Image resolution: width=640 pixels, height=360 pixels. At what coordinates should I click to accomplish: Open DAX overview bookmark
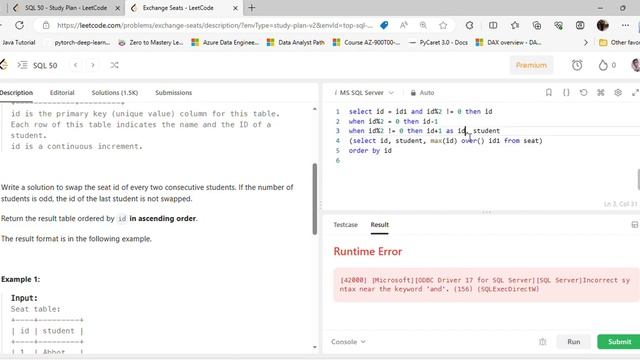(x=509, y=42)
